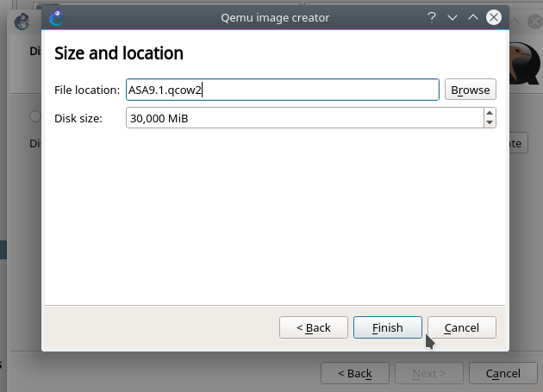Click Cancel in the background wizard
The image size is (543, 392).
pyautogui.click(x=503, y=373)
